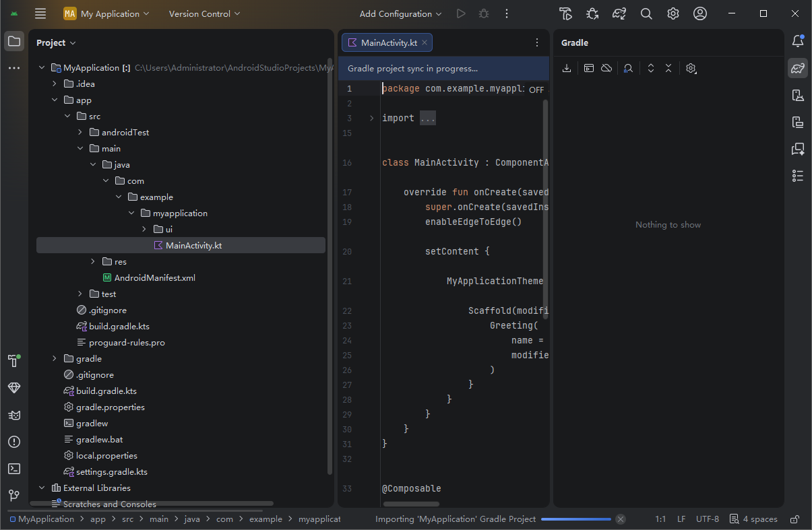Expand the res folder
The image size is (812, 530).
coord(93,262)
